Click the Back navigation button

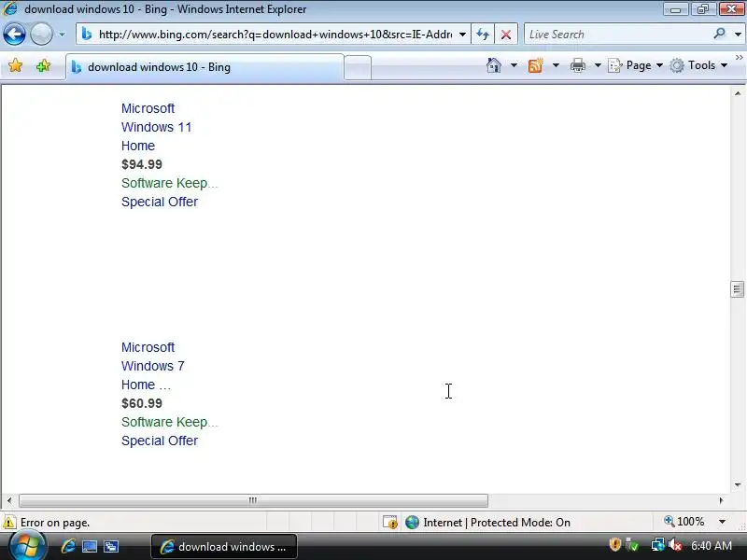tap(14, 35)
